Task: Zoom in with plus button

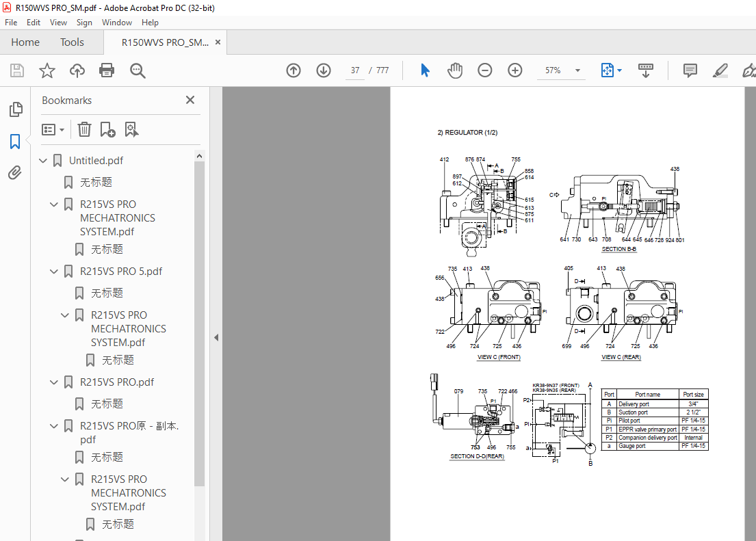Action: tap(515, 70)
